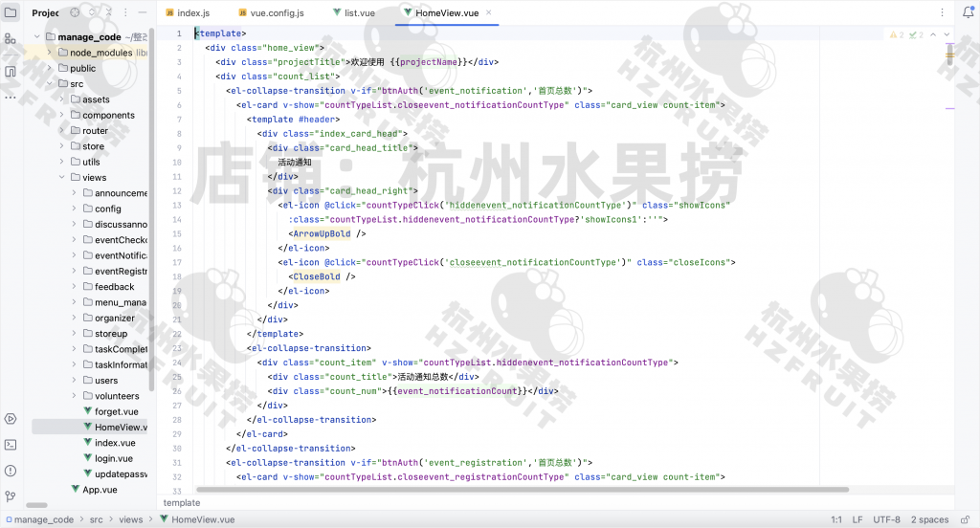Hide the Project panel
980x528 pixels.
tap(143, 12)
